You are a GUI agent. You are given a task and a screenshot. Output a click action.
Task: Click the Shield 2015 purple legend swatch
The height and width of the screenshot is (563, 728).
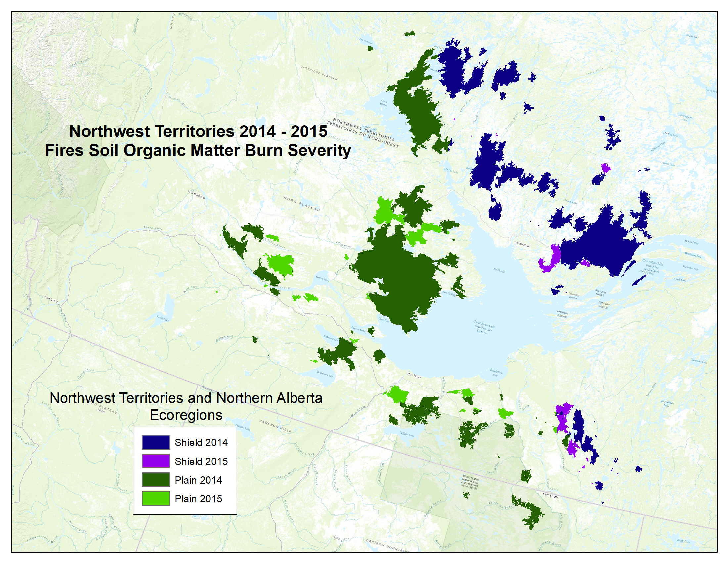156,461
